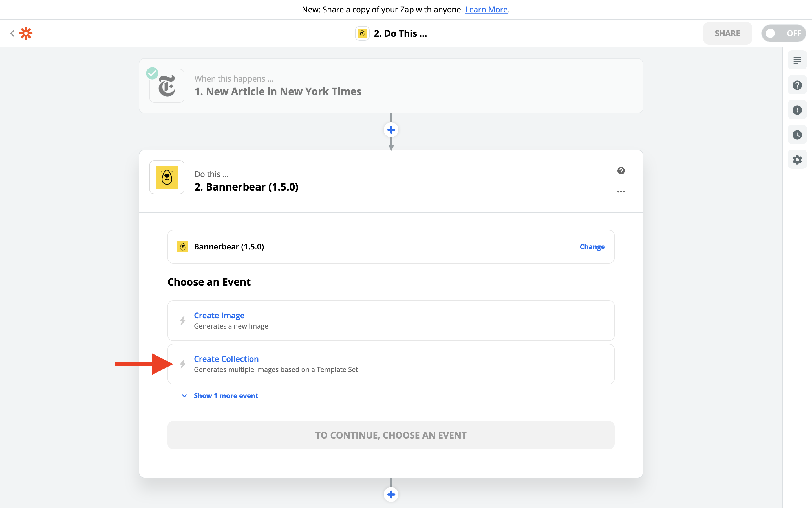The image size is (812, 508).
Task: Click the small Bannerbear icon in app selector
Action: click(x=182, y=247)
